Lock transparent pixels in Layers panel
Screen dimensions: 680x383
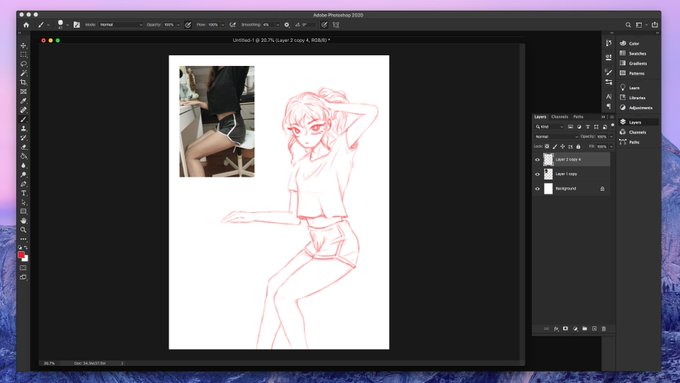[547, 147]
